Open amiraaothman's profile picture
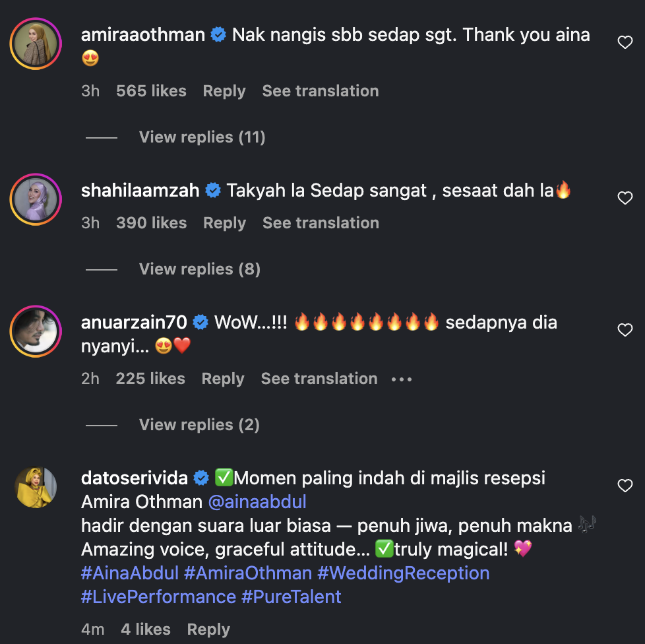 [36, 44]
